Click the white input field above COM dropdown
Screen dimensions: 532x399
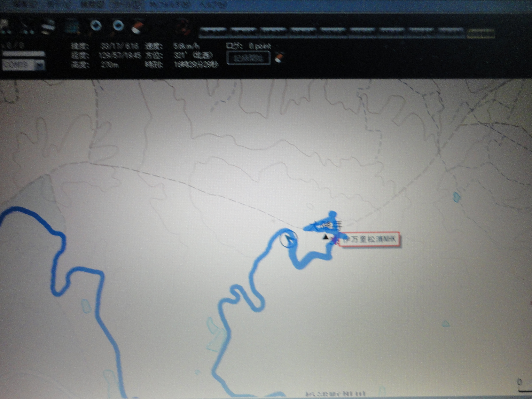pyautogui.click(x=23, y=54)
